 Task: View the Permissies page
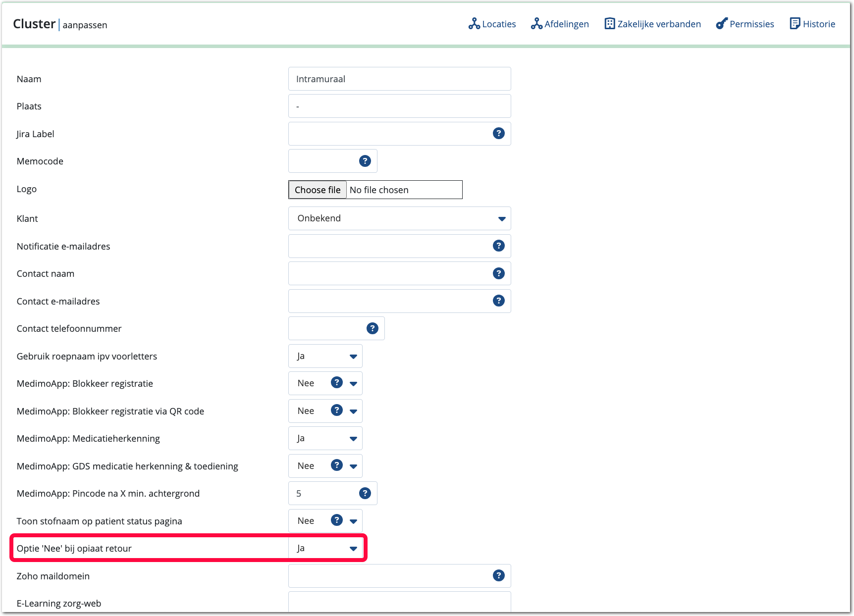pos(745,24)
